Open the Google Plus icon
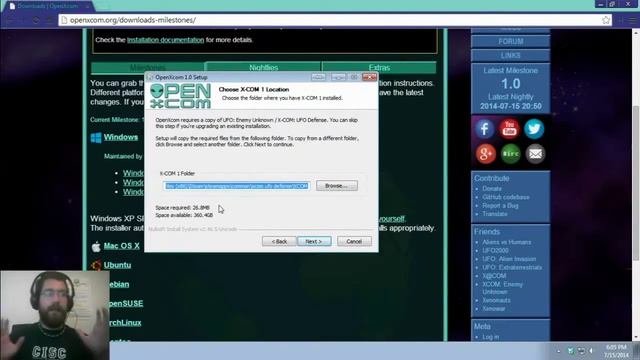 click(x=485, y=153)
